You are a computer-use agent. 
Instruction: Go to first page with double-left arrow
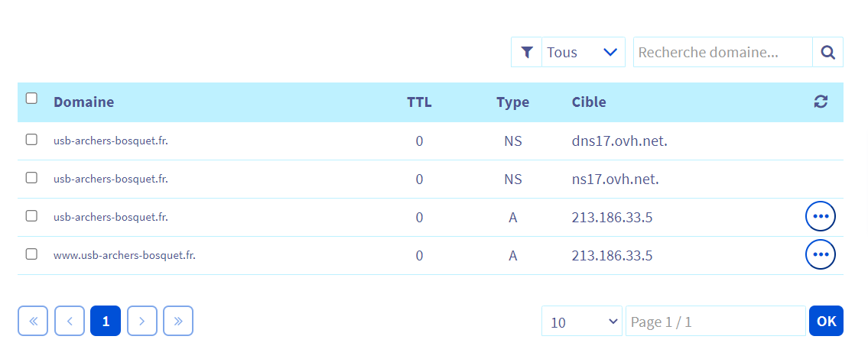[x=33, y=321]
